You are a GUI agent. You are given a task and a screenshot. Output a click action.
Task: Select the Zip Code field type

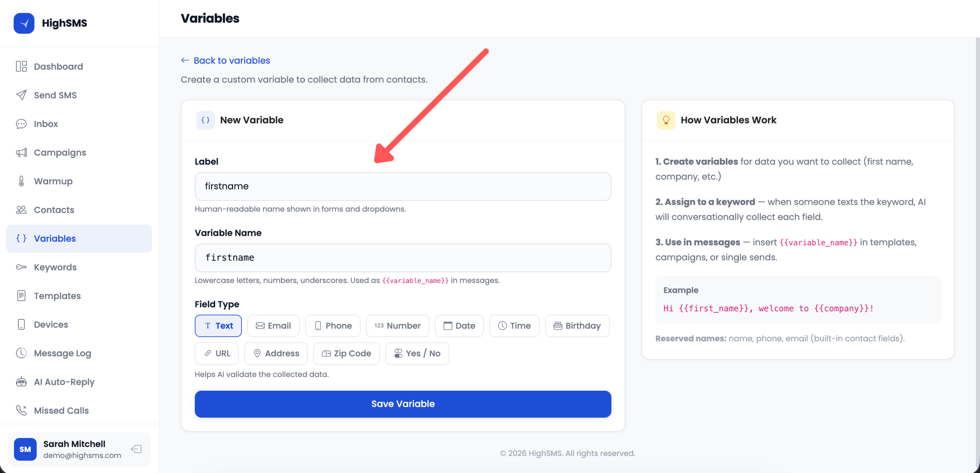346,353
